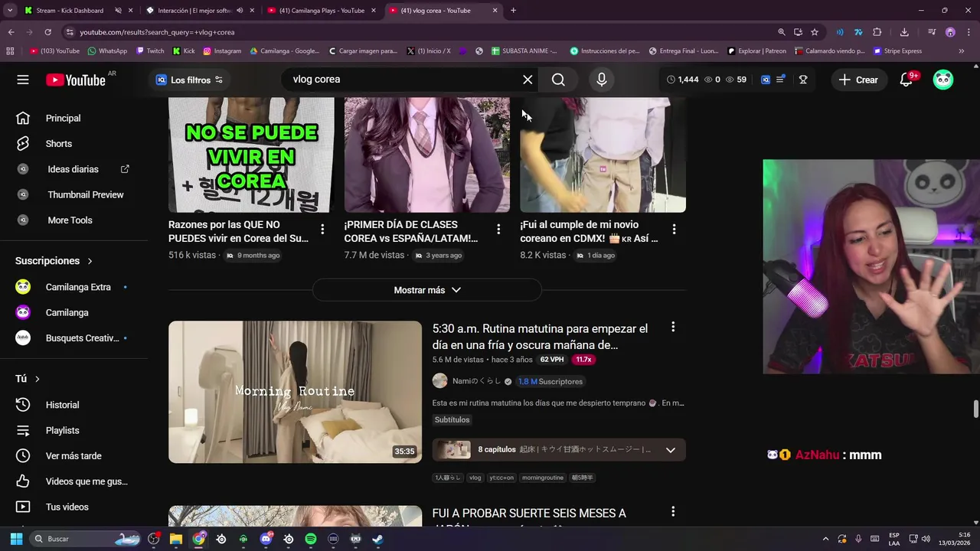
Task: Open options for 'Razones por las QUE NO' video
Action: click(322, 229)
